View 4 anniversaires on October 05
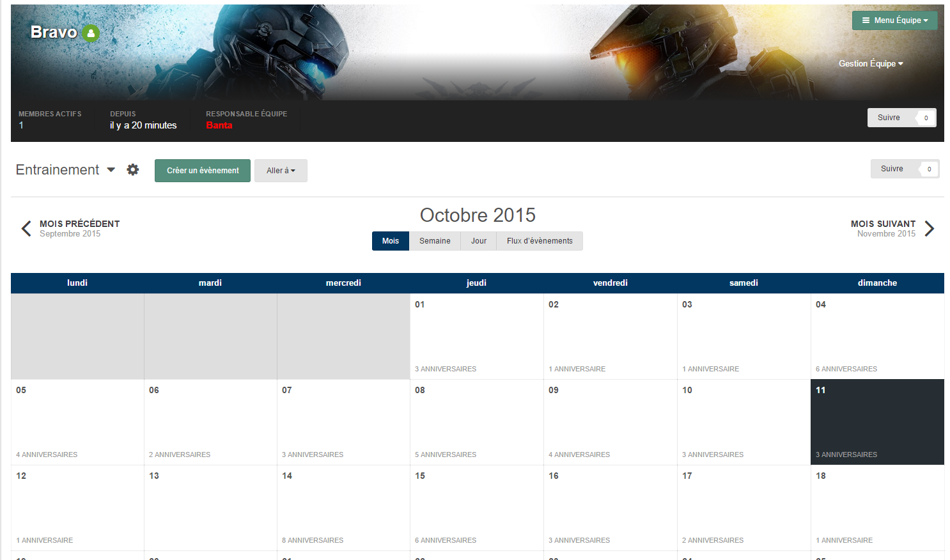Viewport: 950px width, 560px height. point(47,455)
